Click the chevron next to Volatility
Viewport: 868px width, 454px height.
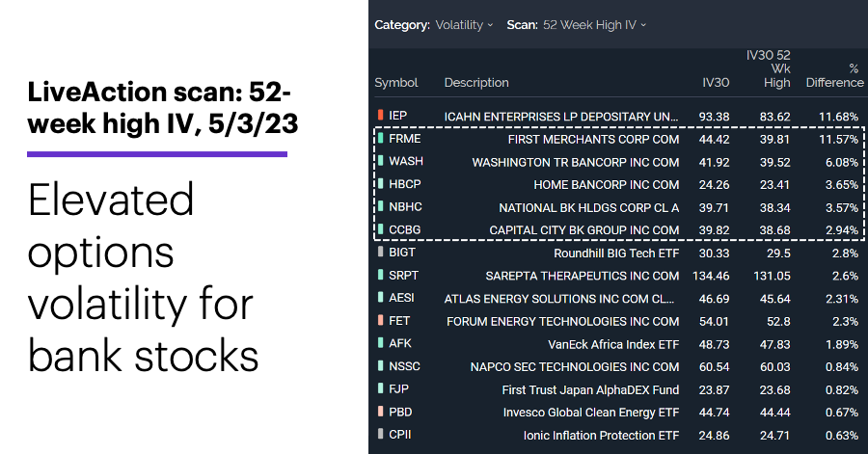pos(490,25)
